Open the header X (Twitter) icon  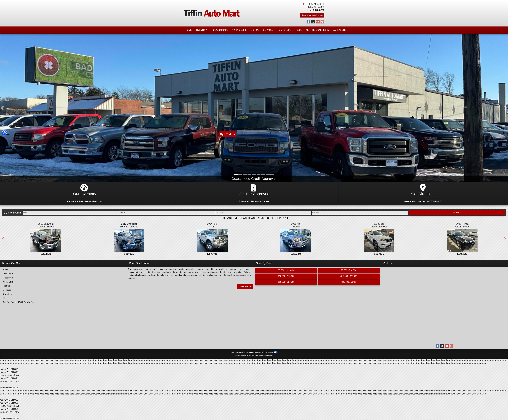[x=313, y=22]
